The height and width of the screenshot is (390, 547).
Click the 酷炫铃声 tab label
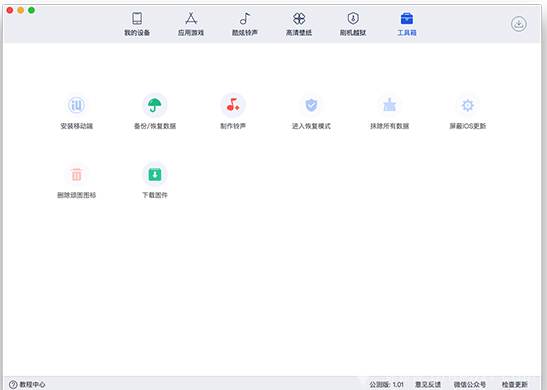(245, 33)
